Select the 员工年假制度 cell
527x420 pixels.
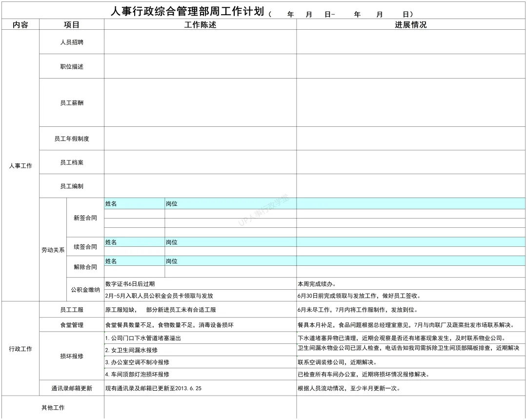[x=72, y=139]
